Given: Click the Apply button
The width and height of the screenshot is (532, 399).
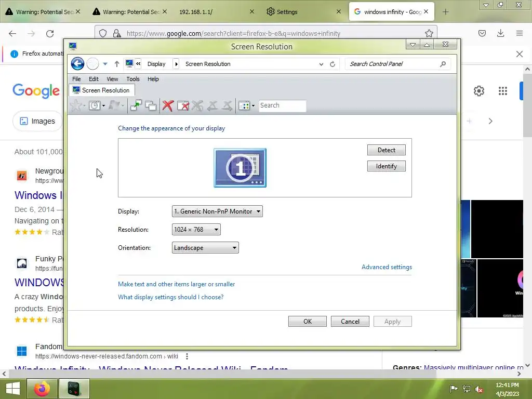Looking at the screenshot, I should (x=393, y=321).
